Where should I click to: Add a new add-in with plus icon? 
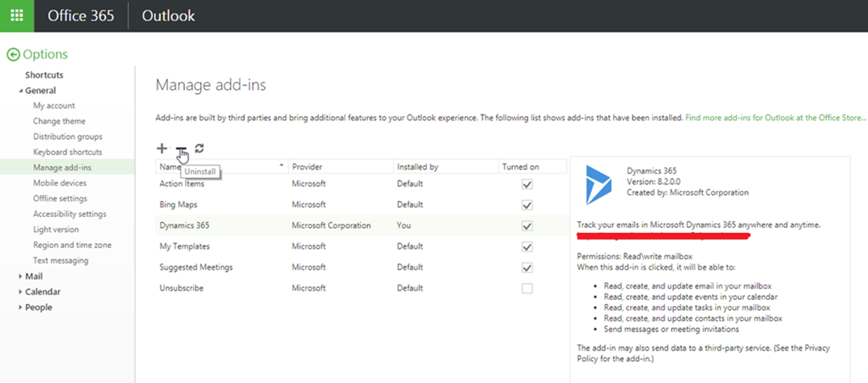point(162,148)
